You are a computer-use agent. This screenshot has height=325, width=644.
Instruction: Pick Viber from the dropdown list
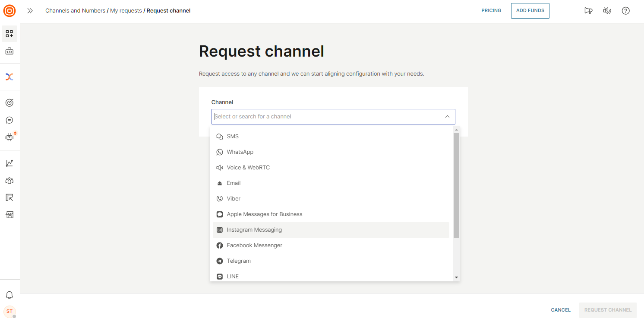pyautogui.click(x=331, y=199)
